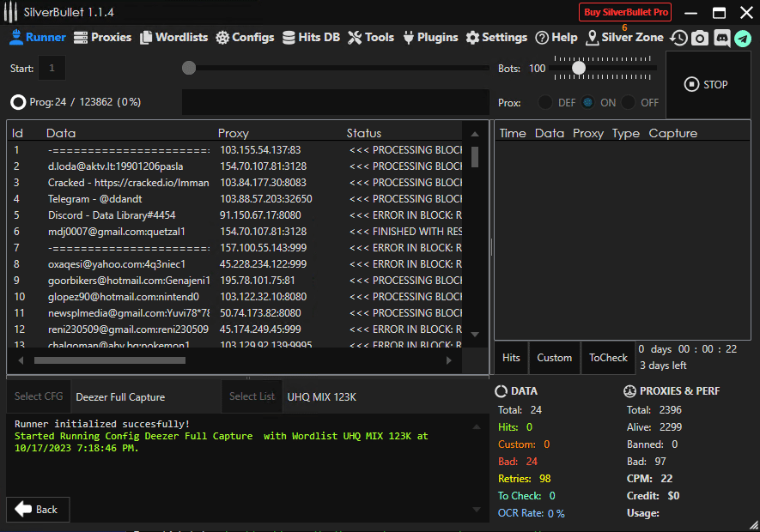Click the Bots count slider handle

point(579,68)
